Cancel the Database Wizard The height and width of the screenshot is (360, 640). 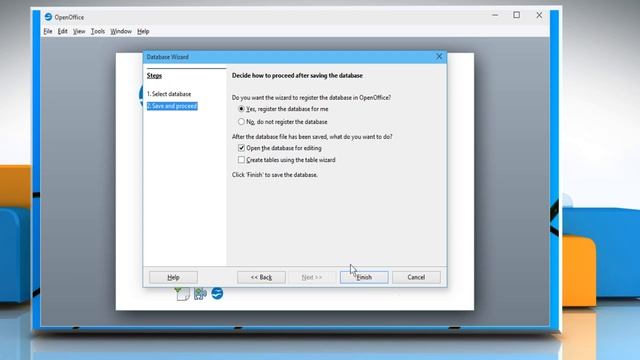click(416, 277)
